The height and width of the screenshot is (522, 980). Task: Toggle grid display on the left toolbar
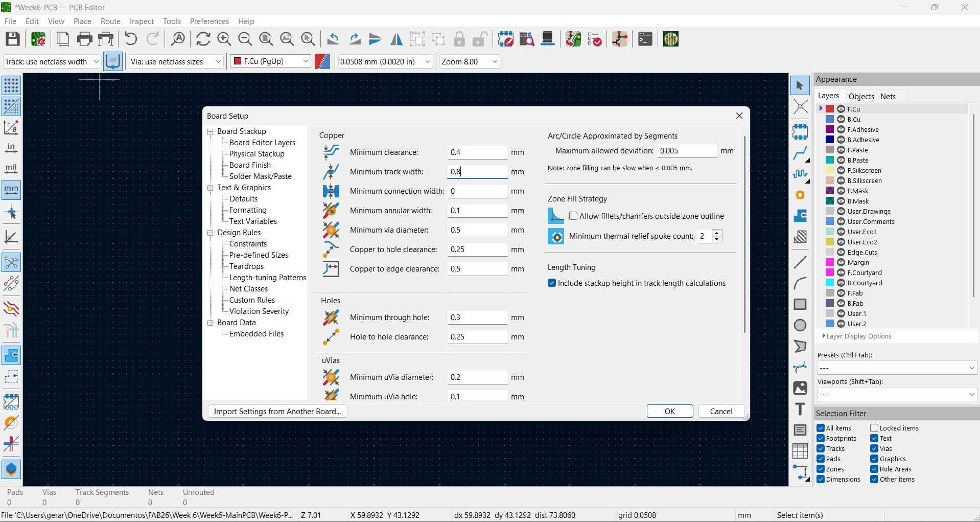click(x=11, y=85)
